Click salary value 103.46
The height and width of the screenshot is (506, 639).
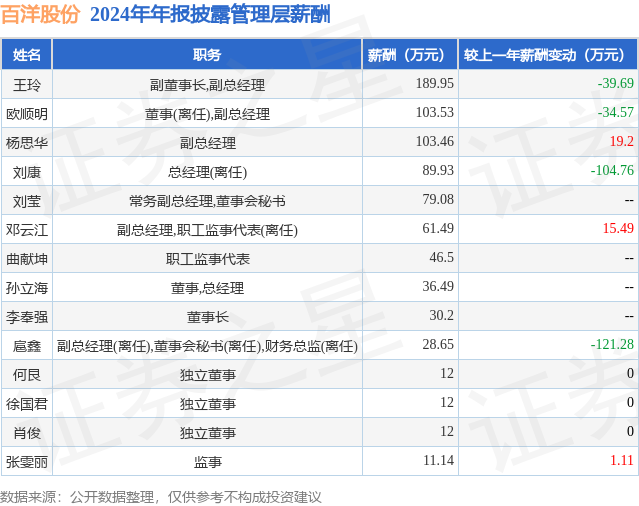[434, 141]
